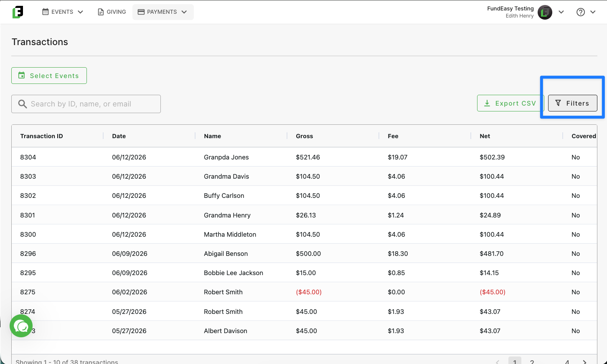Click the funnel icon on Filters
607x364 pixels.
coord(558,103)
